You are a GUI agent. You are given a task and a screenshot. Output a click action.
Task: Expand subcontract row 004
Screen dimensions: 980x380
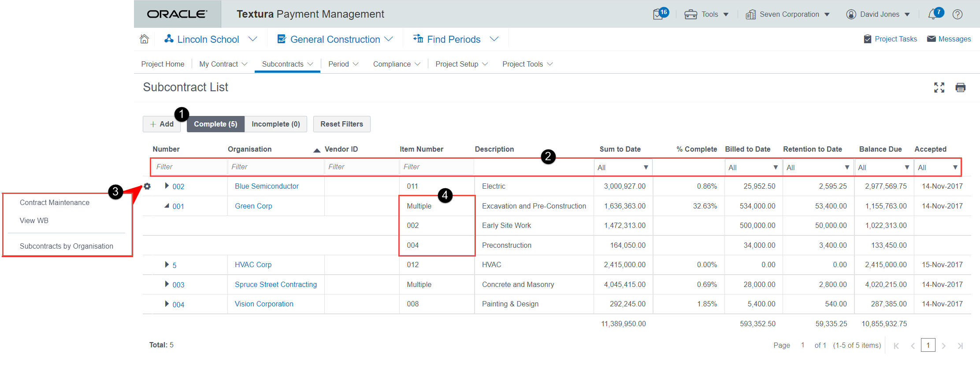click(167, 304)
